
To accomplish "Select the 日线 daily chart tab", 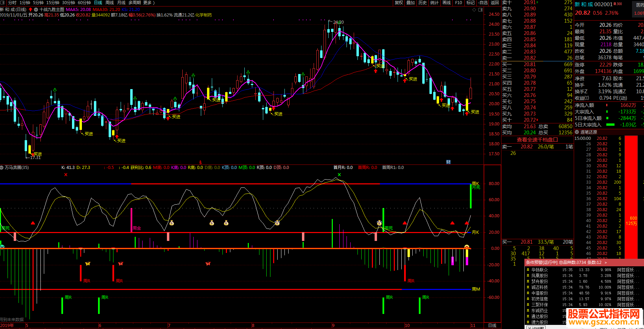I will click(x=98, y=3).
